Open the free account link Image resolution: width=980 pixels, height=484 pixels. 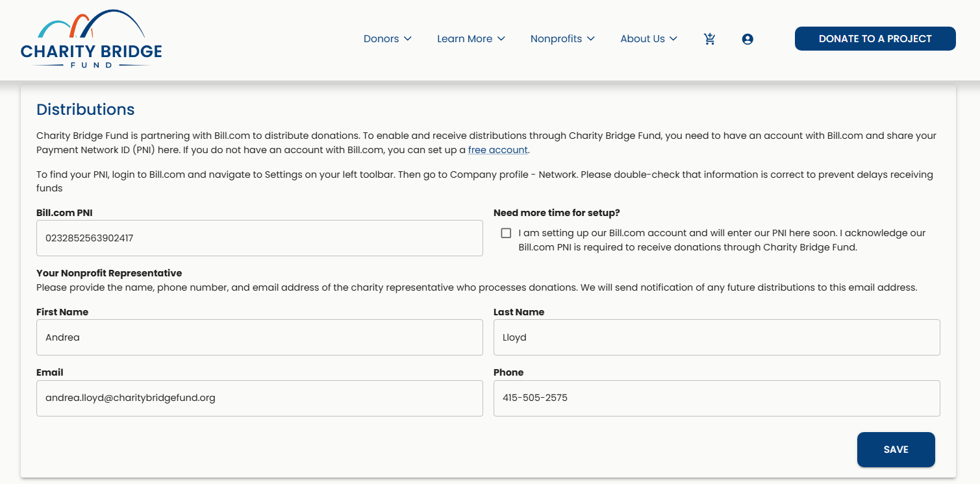(x=498, y=150)
